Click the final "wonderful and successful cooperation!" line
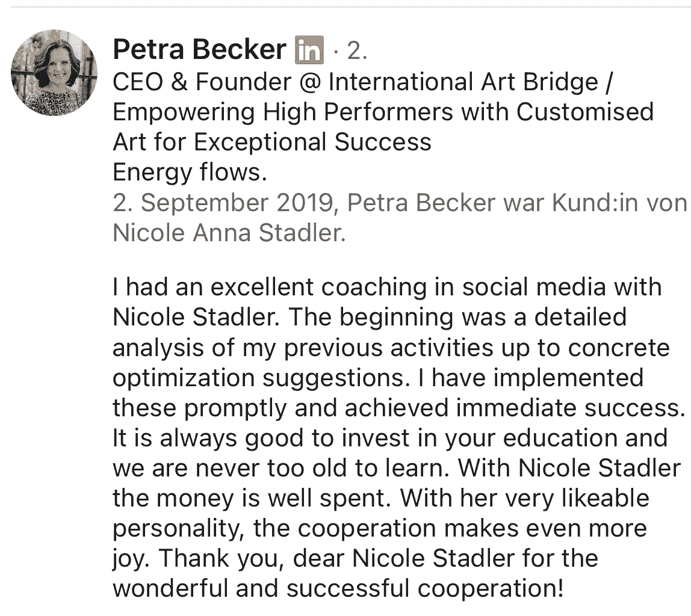 pyautogui.click(x=338, y=588)
